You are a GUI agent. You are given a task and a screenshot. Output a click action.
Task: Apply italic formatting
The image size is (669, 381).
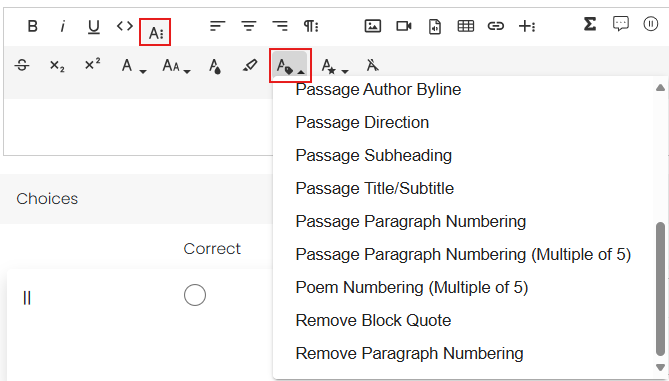(x=63, y=26)
